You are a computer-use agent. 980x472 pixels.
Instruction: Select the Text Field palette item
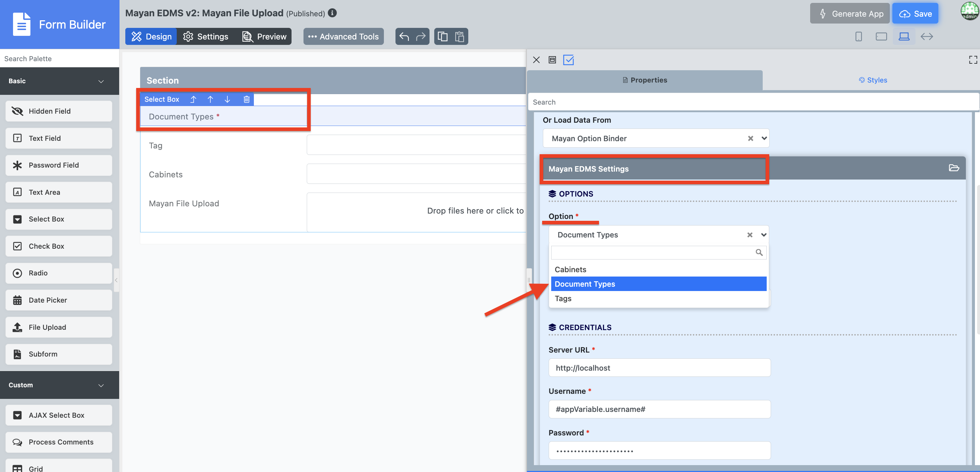click(59, 138)
